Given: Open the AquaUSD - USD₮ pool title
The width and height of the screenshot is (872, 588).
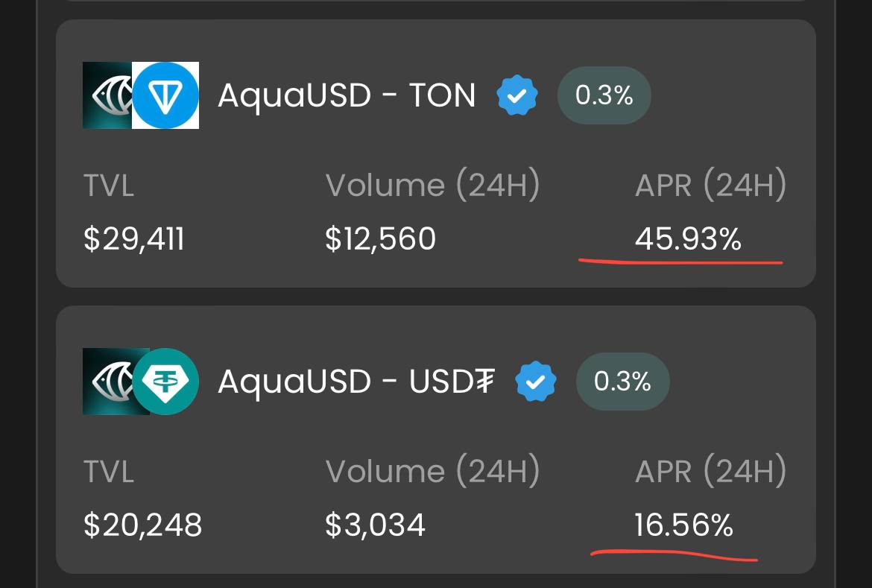Looking at the screenshot, I should click(356, 382).
